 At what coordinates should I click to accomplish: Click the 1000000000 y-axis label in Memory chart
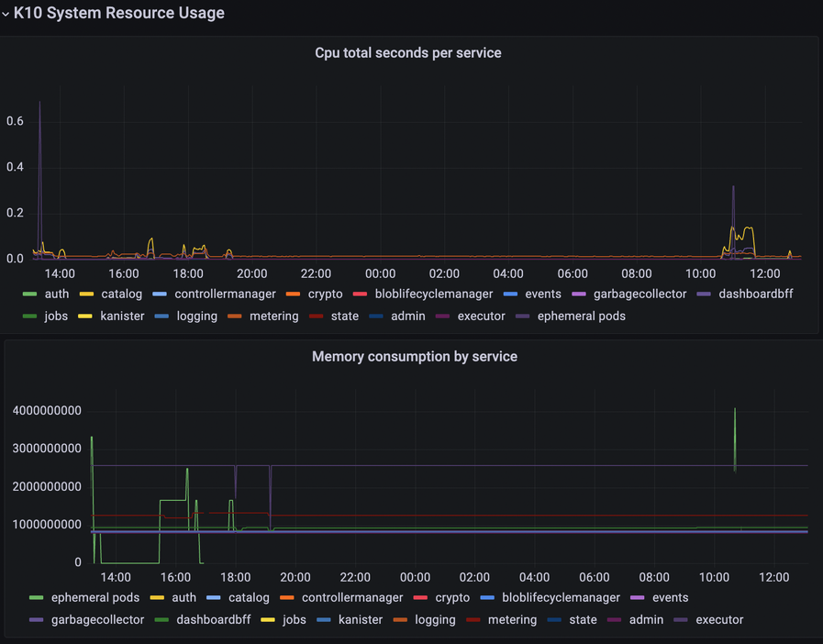(47, 525)
